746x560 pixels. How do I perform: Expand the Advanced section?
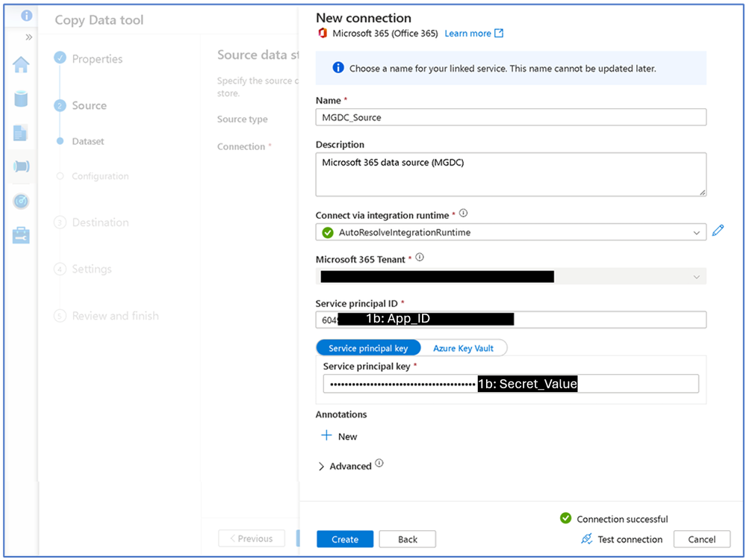pos(321,466)
